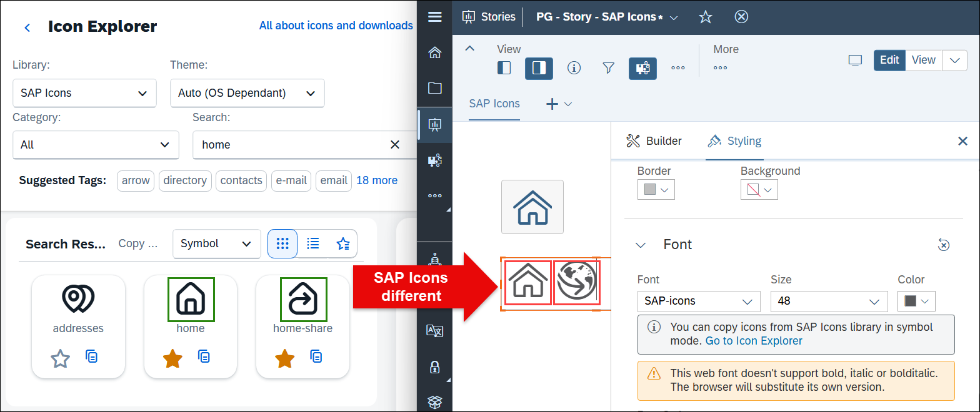Select the SAP Icons page tab
980x412 pixels.
click(x=494, y=104)
